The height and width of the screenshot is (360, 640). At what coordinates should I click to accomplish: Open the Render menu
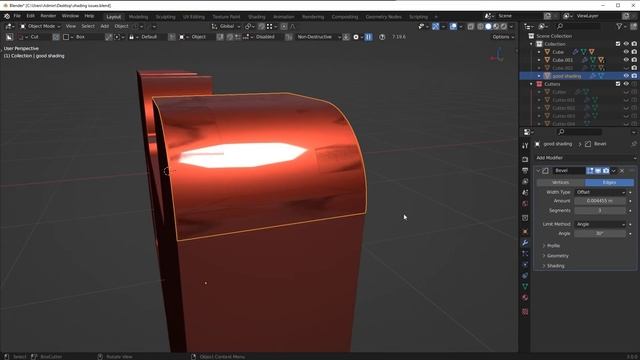click(48, 16)
